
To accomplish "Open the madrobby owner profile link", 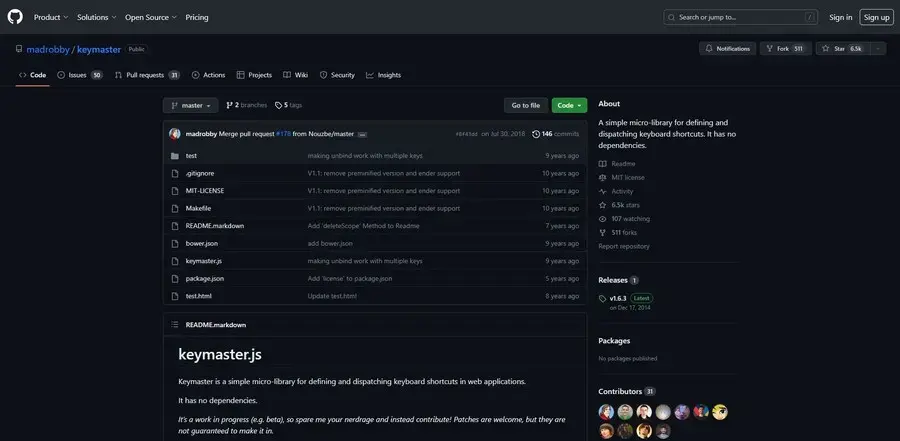I will tap(48, 49).
